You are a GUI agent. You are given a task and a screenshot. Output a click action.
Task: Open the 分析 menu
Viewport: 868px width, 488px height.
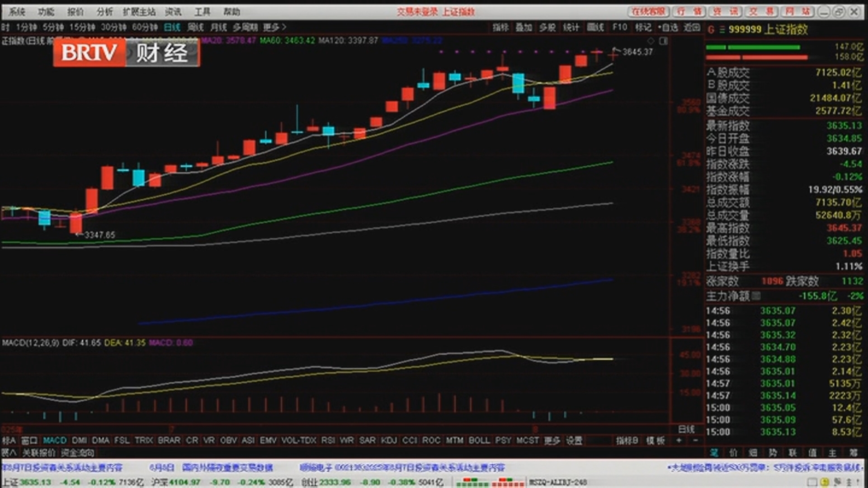[104, 12]
